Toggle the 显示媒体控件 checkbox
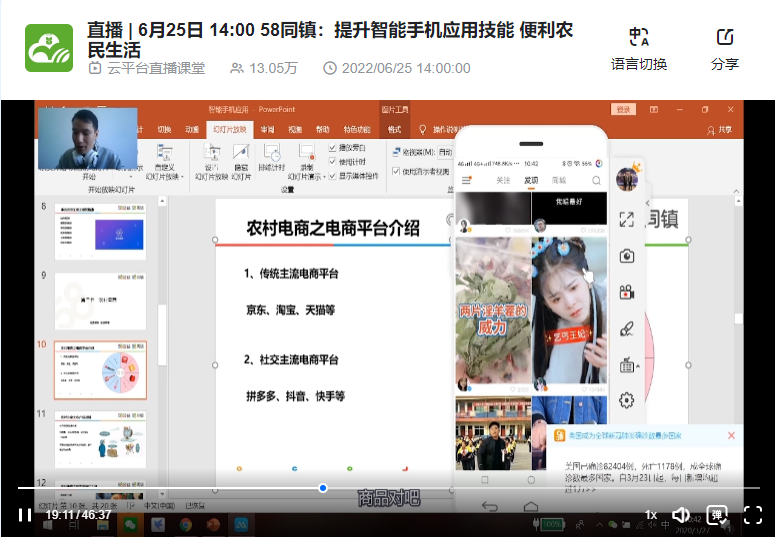The width and height of the screenshot is (775, 537). click(x=332, y=176)
